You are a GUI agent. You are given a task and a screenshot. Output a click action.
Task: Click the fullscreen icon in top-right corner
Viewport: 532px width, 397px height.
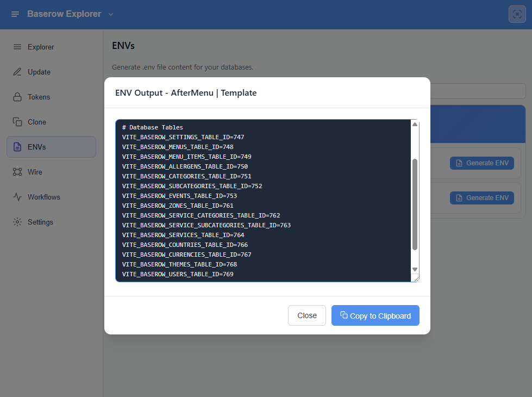pyautogui.click(x=517, y=14)
